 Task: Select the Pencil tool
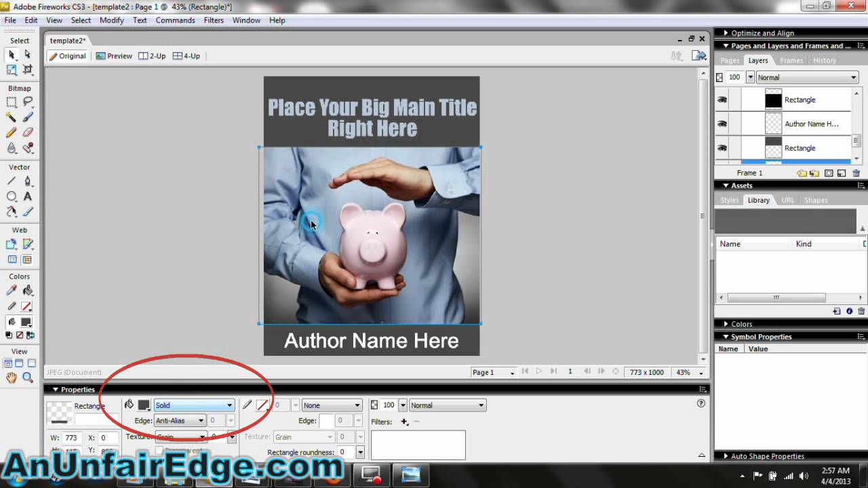(12, 133)
